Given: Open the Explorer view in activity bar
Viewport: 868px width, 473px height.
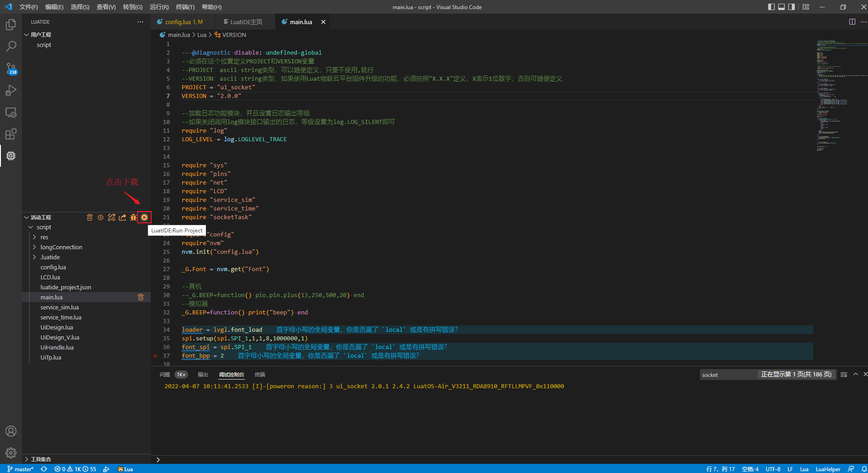Looking at the screenshot, I should point(11,25).
